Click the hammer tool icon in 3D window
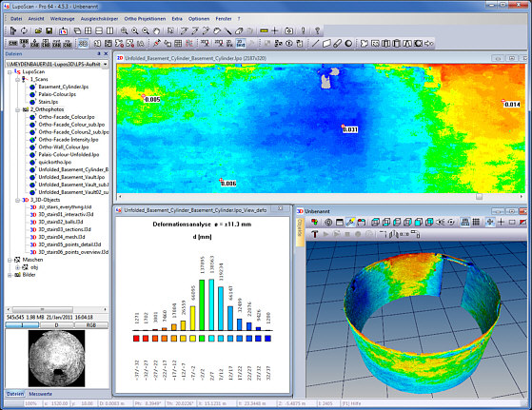The image size is (532, 410). pyautogui.click(x=314, y=234)
